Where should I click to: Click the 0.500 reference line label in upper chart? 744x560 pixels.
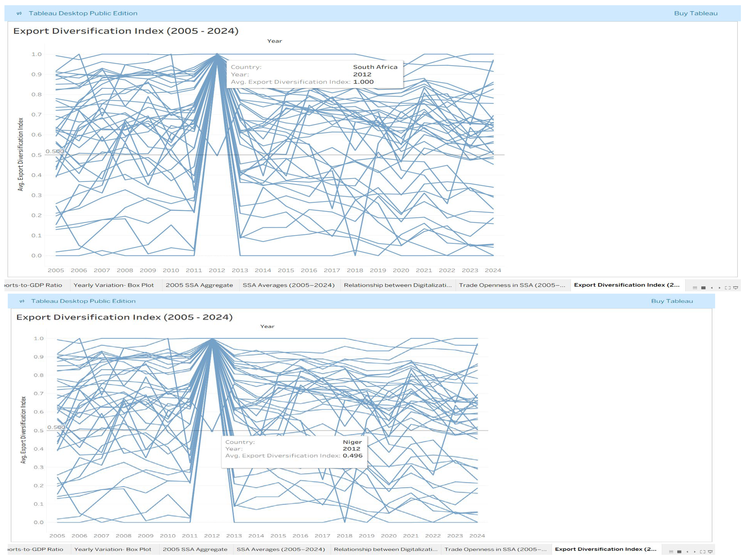(x=54, y=151)
